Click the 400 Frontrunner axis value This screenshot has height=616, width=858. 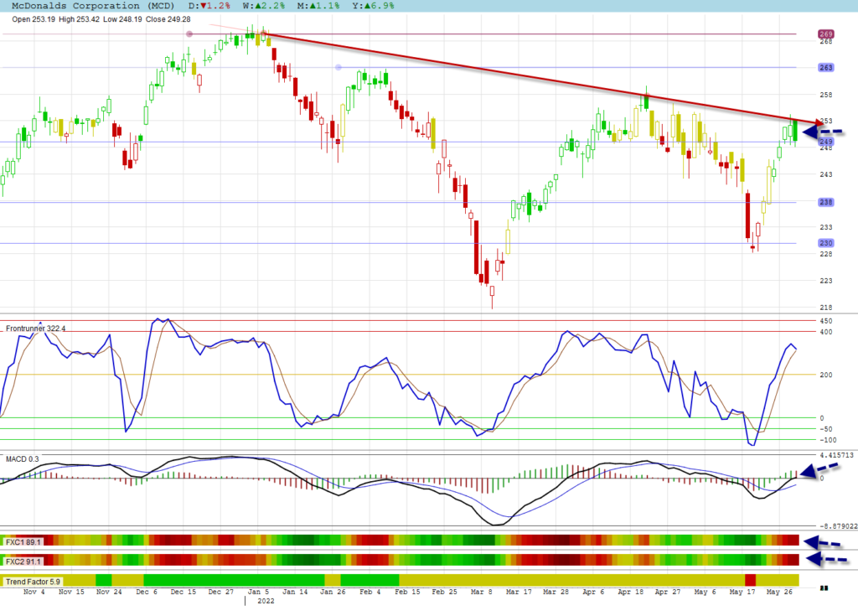825,332
